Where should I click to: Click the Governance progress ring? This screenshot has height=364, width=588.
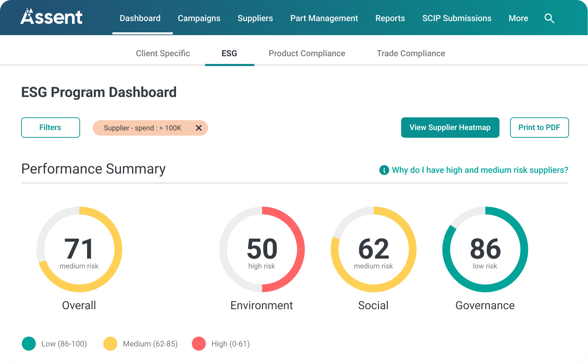pos(485,249)
